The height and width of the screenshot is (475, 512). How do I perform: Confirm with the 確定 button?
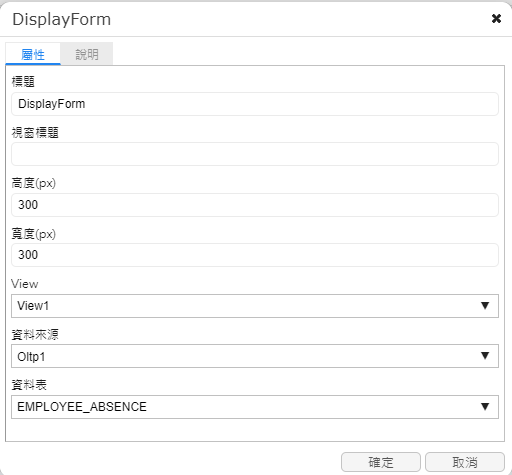coord(381,462)
